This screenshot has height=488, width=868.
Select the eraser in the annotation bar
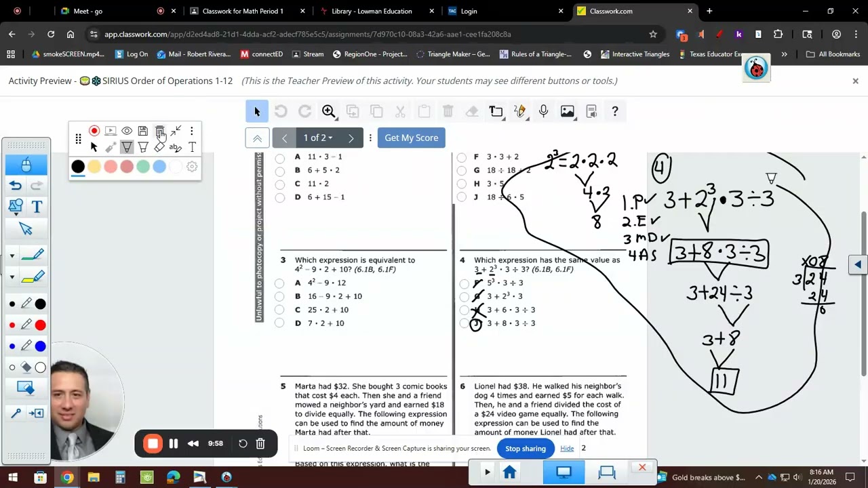click(x=159, y=147)
